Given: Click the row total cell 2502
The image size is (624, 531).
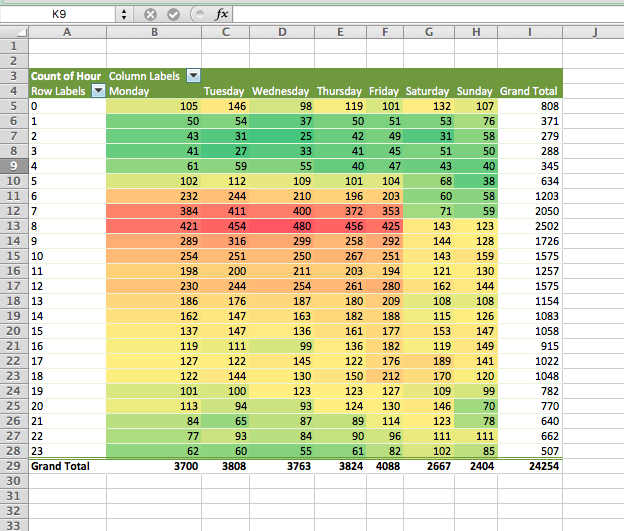Looking at the screenshot, I should (x=530, y=226).
